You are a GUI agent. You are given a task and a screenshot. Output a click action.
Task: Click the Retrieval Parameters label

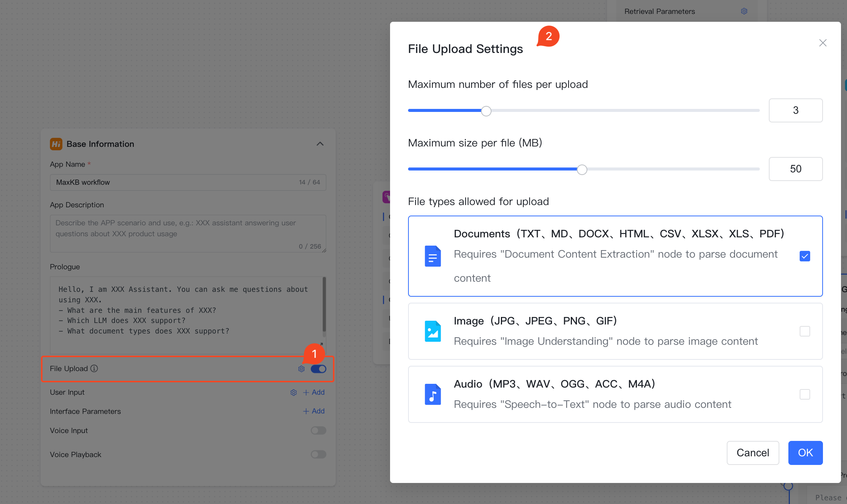pos(659,11)
